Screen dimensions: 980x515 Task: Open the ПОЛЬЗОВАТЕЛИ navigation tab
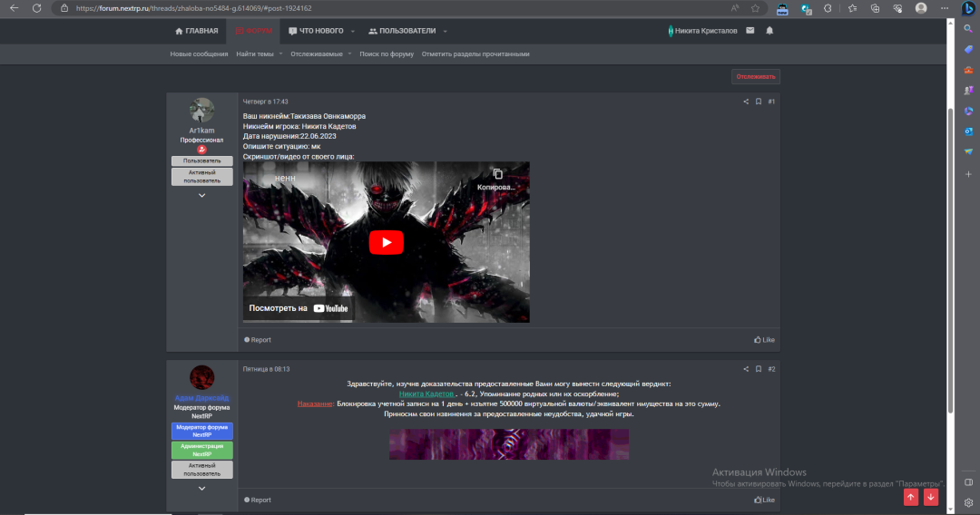402,31
